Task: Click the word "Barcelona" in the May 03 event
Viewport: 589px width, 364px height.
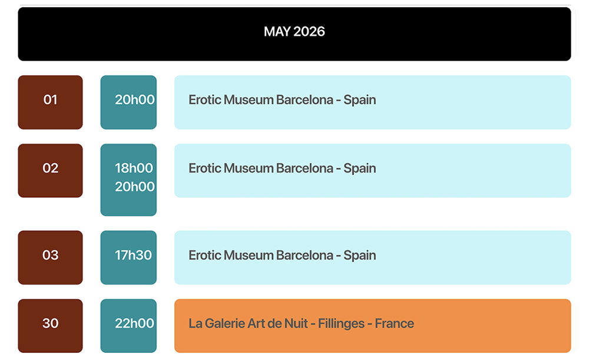Action: pos(305,256)
